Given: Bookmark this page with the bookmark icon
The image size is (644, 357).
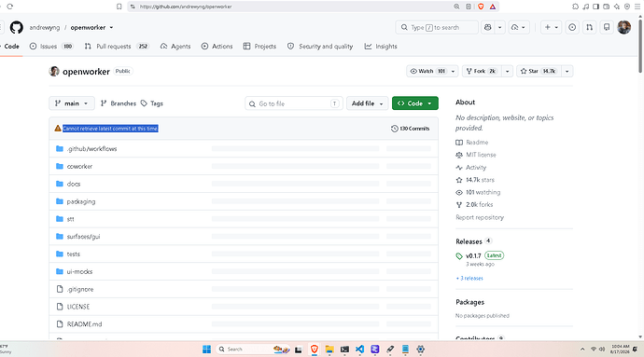Looking at the screenshot, I should 119,7.
